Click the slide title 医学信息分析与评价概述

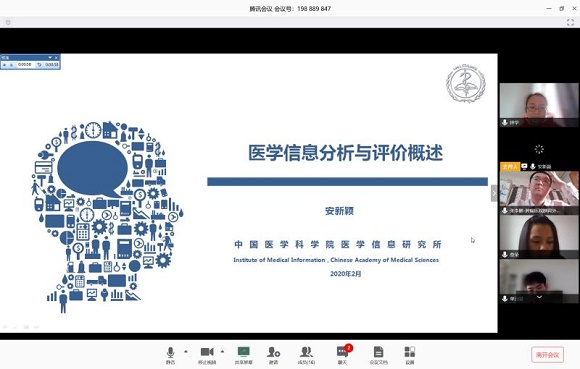[345, 152]
